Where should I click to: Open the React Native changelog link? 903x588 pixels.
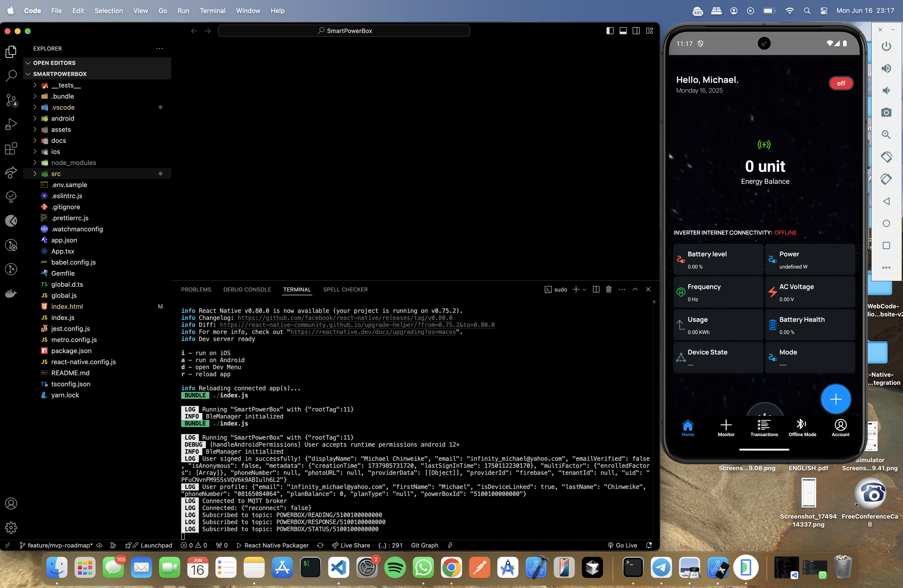tap(345, 318)
